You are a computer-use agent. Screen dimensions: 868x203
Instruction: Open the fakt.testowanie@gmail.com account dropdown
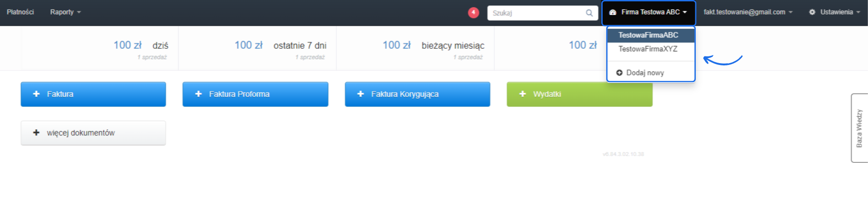748,12
